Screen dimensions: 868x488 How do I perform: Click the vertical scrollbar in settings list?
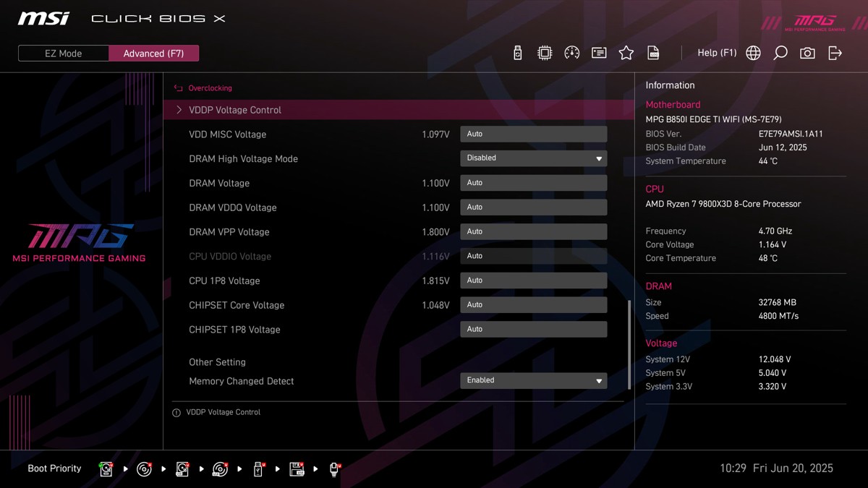click(629, 345)
